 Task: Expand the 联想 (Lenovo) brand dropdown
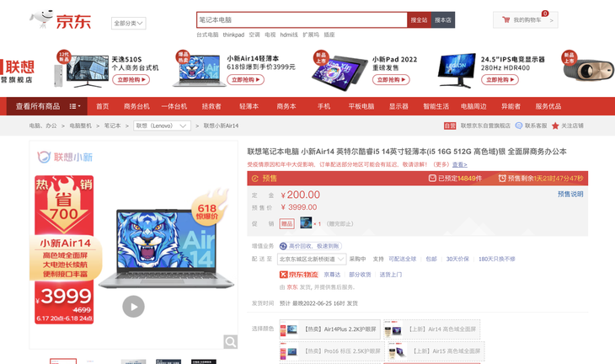(x=162, y=126)
